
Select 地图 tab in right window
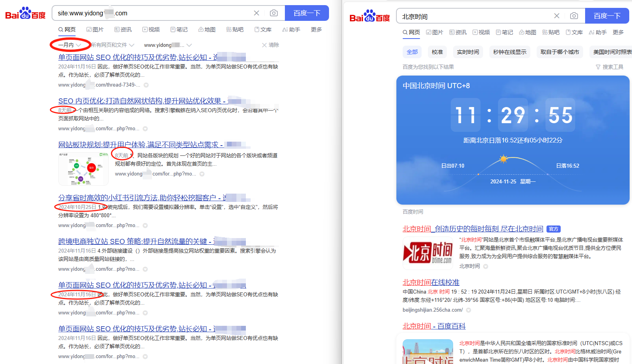point(528,32)
